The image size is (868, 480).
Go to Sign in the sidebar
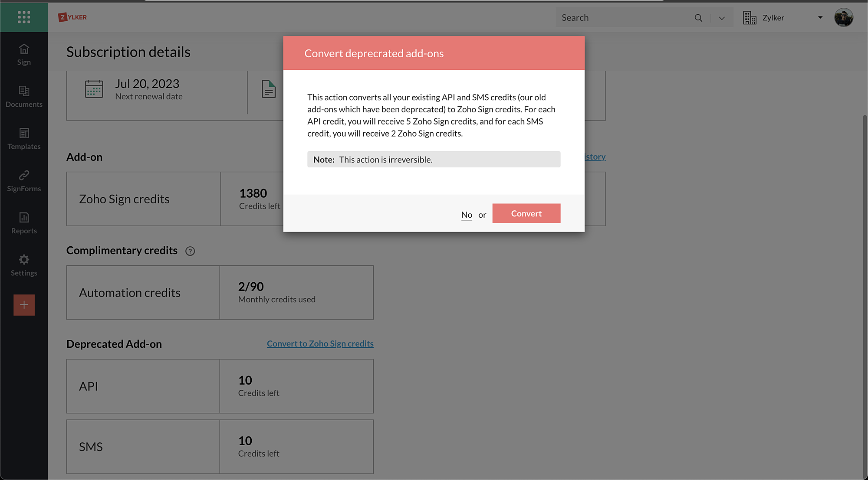click(x=24, y=55)
